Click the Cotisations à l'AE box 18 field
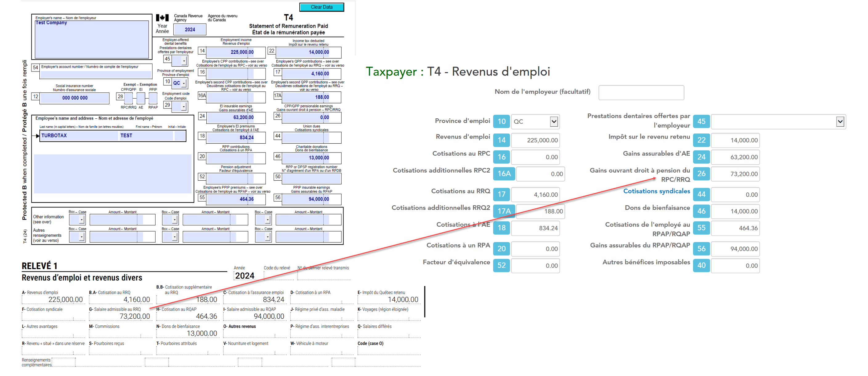 pyautogui.click(x=535, y=228)
